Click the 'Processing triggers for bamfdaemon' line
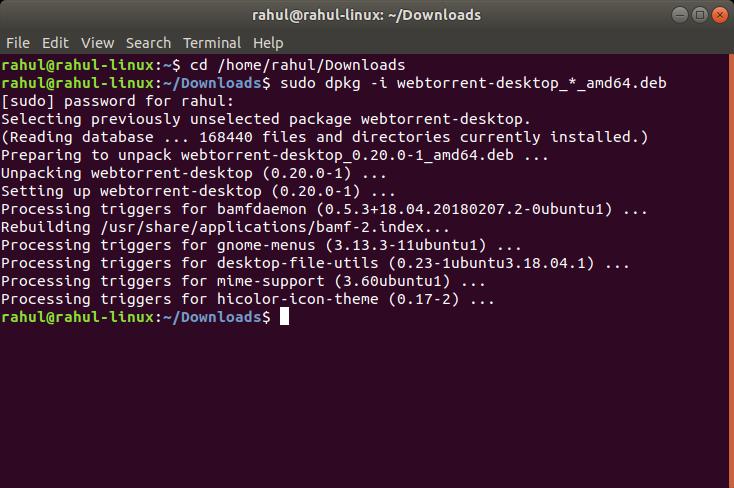This screenshot has width=734, height=488. [324, 209]
